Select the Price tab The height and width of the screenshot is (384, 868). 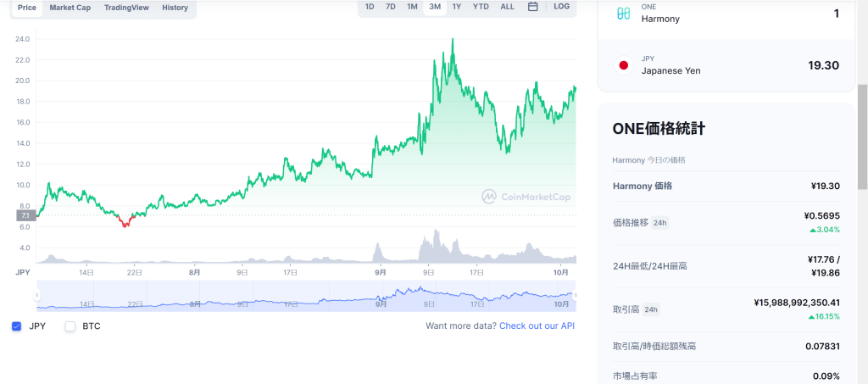click(27, 8)
